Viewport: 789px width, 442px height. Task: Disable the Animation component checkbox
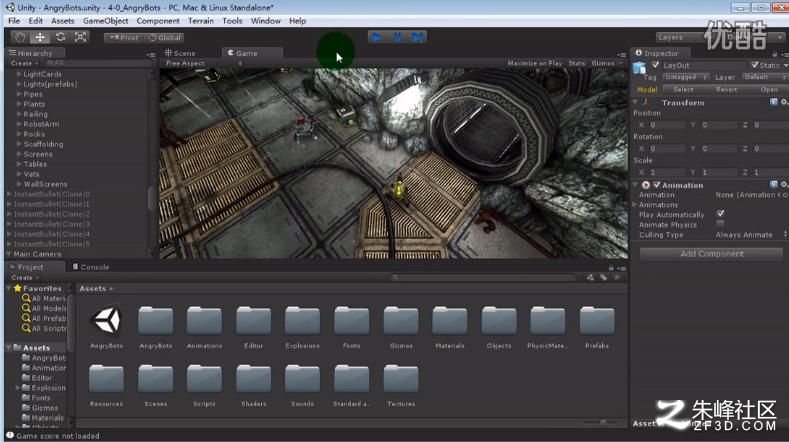[656, 185]
